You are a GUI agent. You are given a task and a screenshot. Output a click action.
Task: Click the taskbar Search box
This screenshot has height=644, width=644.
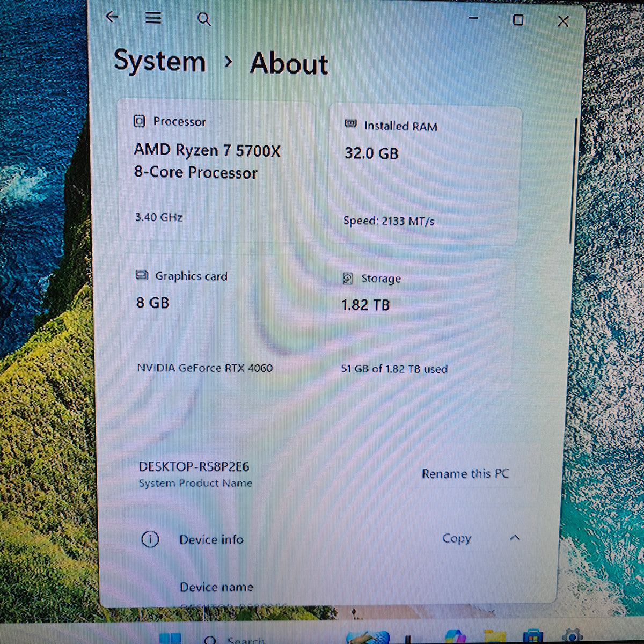pos(236,640)
